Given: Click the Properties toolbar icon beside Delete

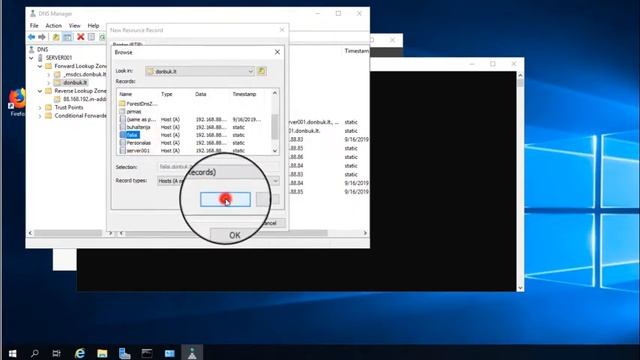Looking at the screenshot, I should click(x=91, y=37).
